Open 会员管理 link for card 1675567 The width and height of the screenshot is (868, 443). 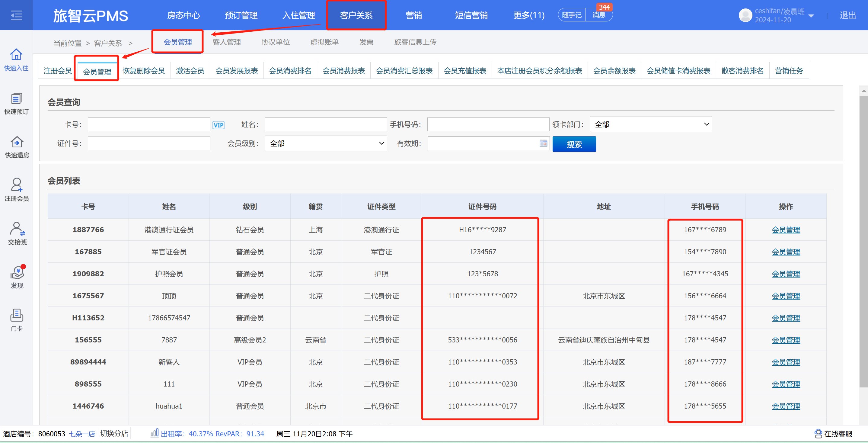click(x=786, y=296)
